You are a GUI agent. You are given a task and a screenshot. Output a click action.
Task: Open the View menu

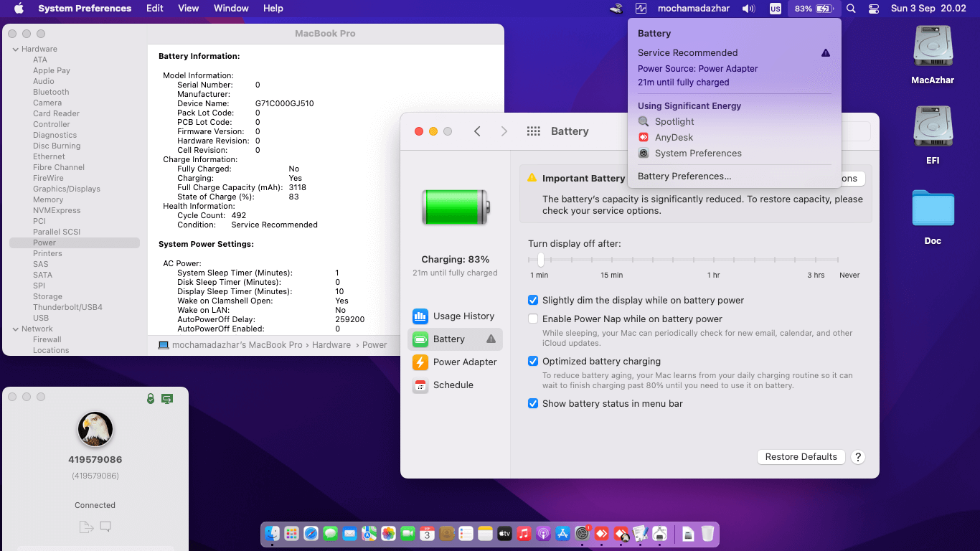coord(189,9)
